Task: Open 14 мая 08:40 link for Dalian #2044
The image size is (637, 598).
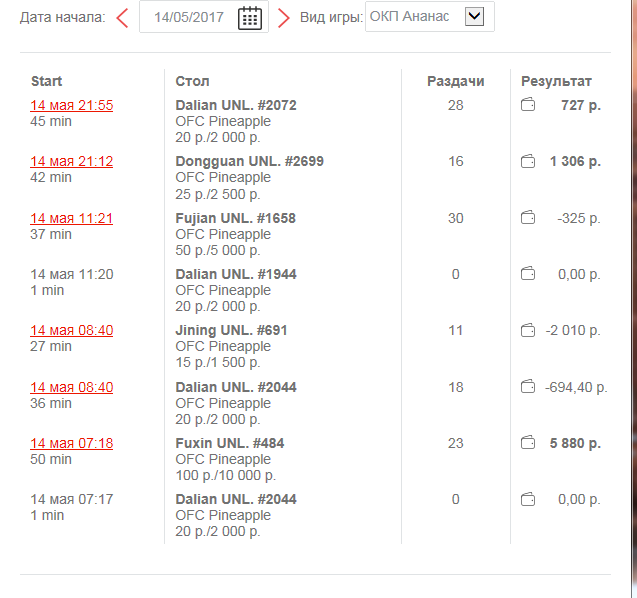Action: pyautogui.click(x=72, y=387)
